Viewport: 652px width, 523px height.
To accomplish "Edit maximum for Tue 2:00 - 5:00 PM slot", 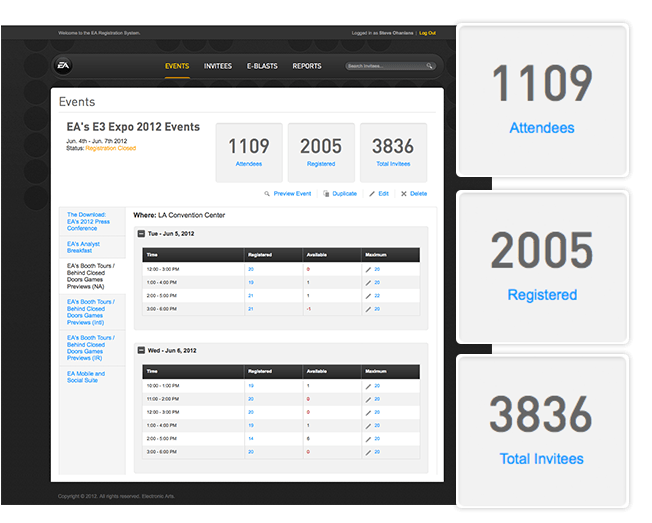I will click(368, 296).
